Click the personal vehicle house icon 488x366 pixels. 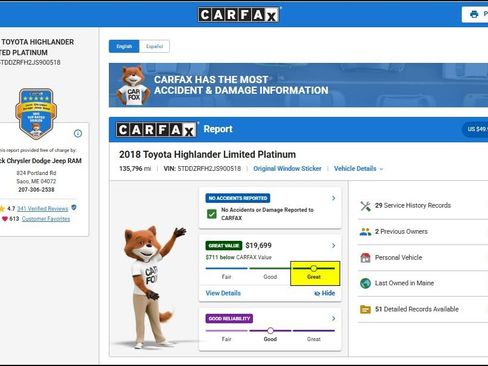click(x=365, y=257)
